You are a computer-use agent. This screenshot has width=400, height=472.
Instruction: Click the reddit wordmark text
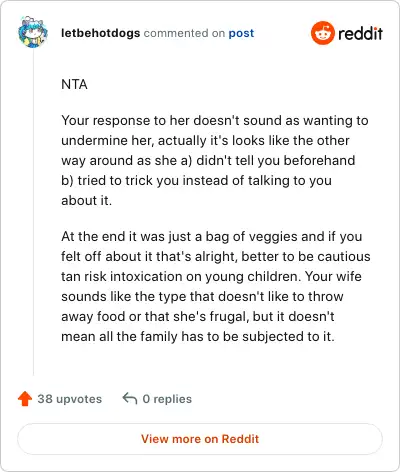point(360,33)
